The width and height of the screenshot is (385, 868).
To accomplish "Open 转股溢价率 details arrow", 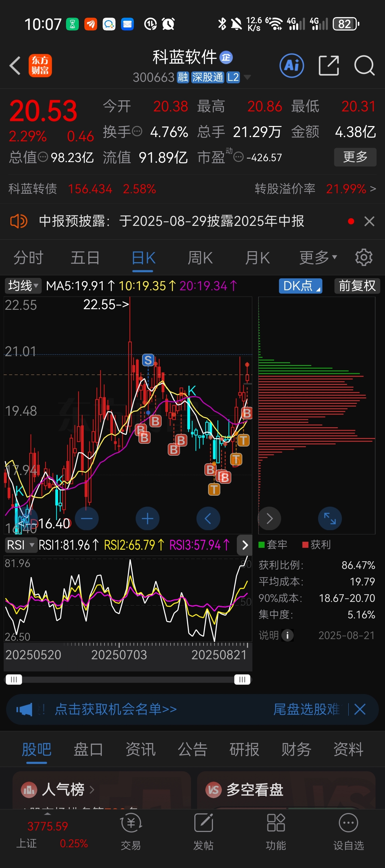I will 373,189.
